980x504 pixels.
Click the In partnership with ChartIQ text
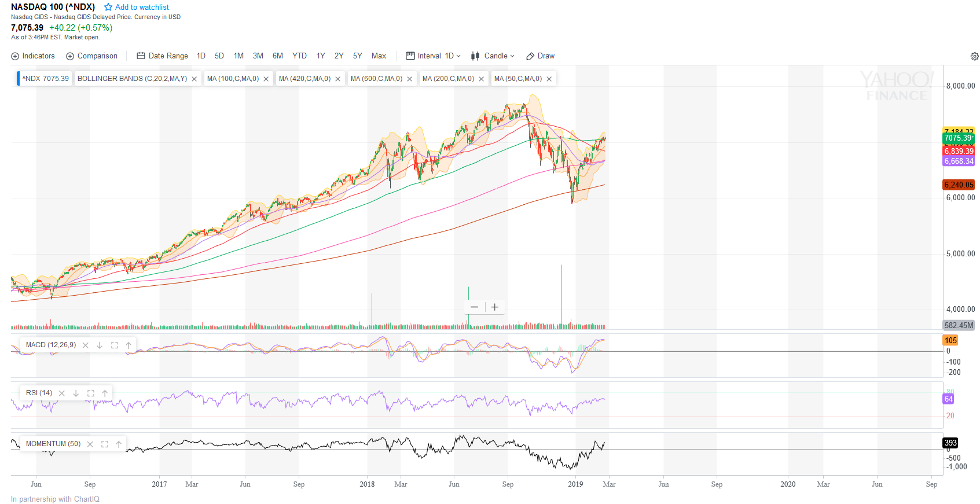[55, 499]
